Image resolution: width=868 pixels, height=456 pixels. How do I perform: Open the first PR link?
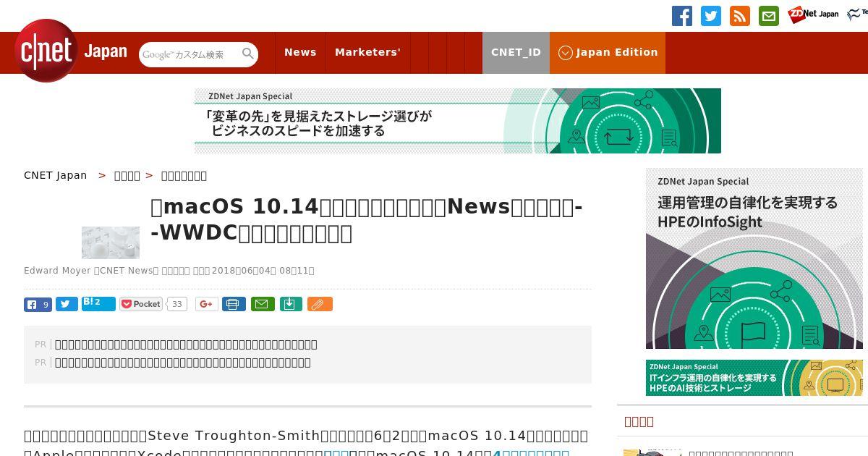186,345
